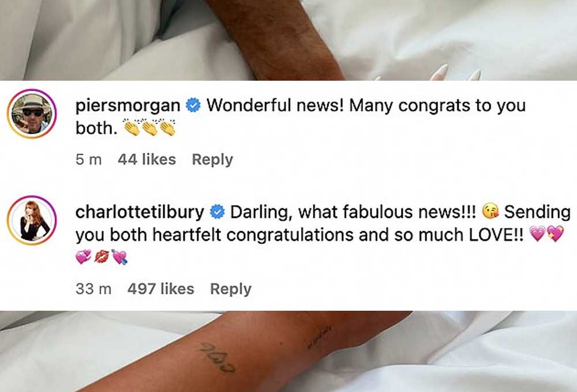Image resolution: width=577 pixels, height=392 pixels.
Task: Click the sparkling heart emoji
Action: point(555,233)
